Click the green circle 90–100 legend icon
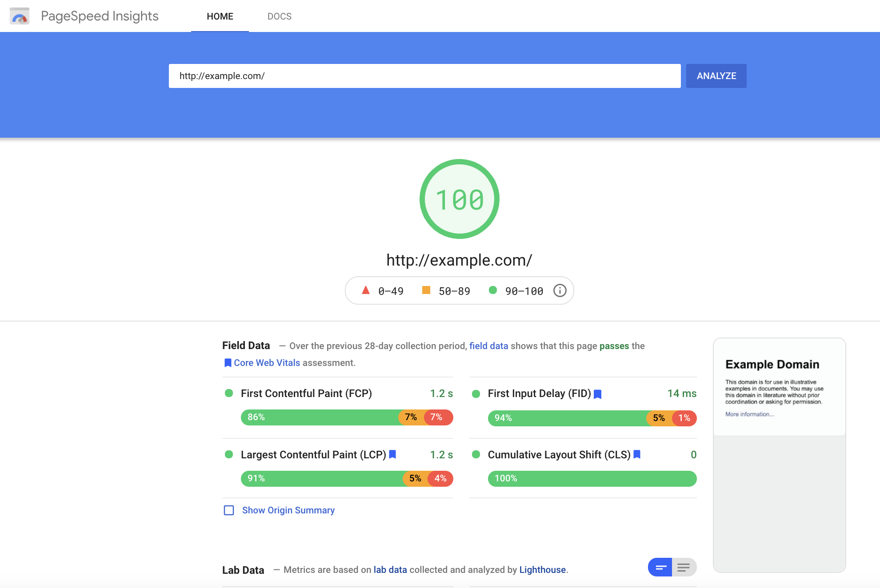The height and width of the screenshot is (588, 880). click(x=492, y=290)
